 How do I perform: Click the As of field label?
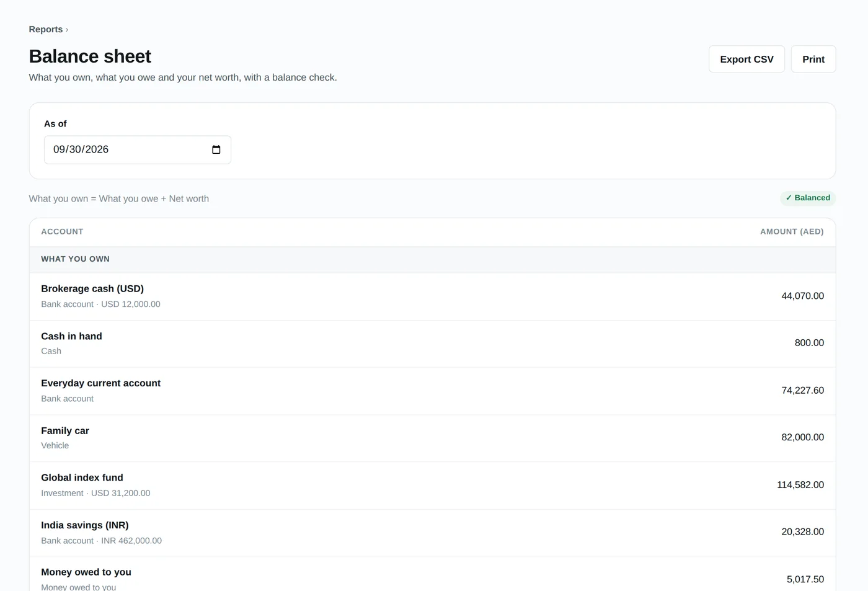pyautogui.click(x=55, y=123)
